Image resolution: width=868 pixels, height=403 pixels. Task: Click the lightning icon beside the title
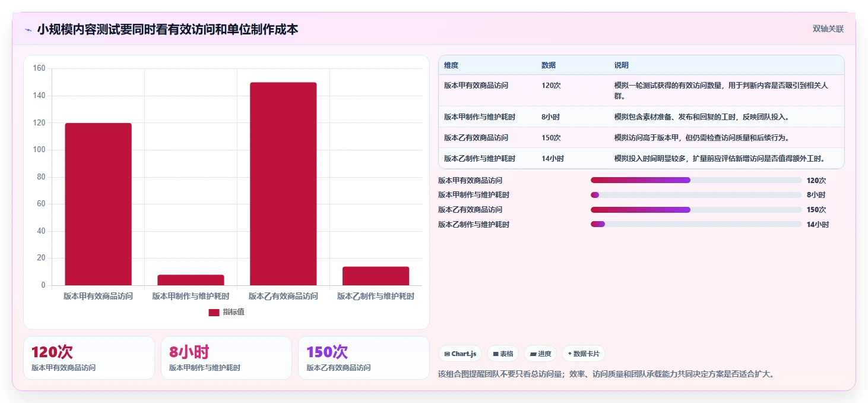coord(28,29)
